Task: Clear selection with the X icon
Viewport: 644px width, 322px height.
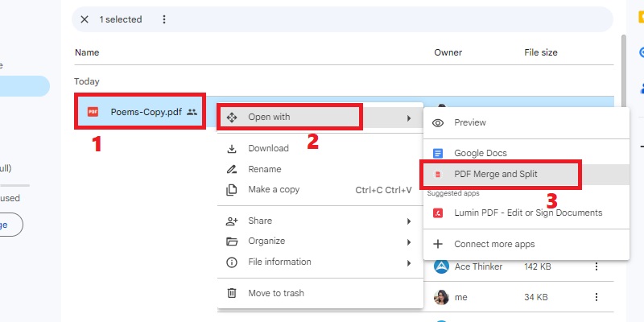Action: pos(85,19)
